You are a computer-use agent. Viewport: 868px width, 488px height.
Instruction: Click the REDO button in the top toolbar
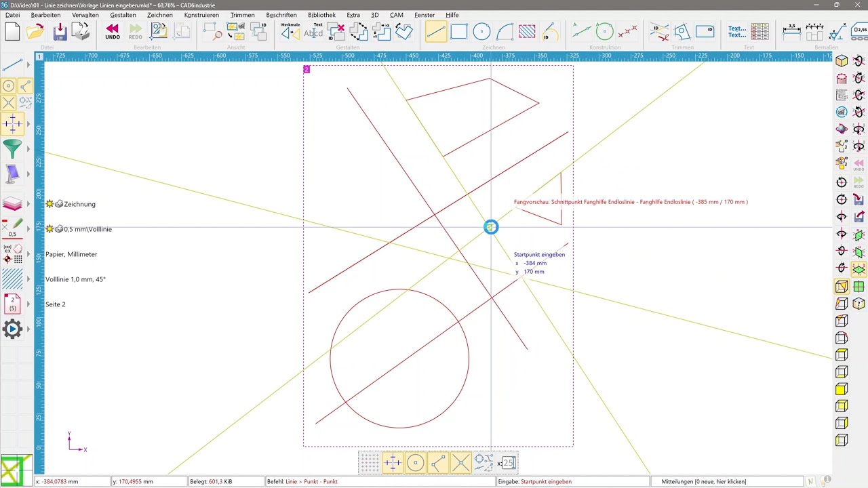pos(136,31)
